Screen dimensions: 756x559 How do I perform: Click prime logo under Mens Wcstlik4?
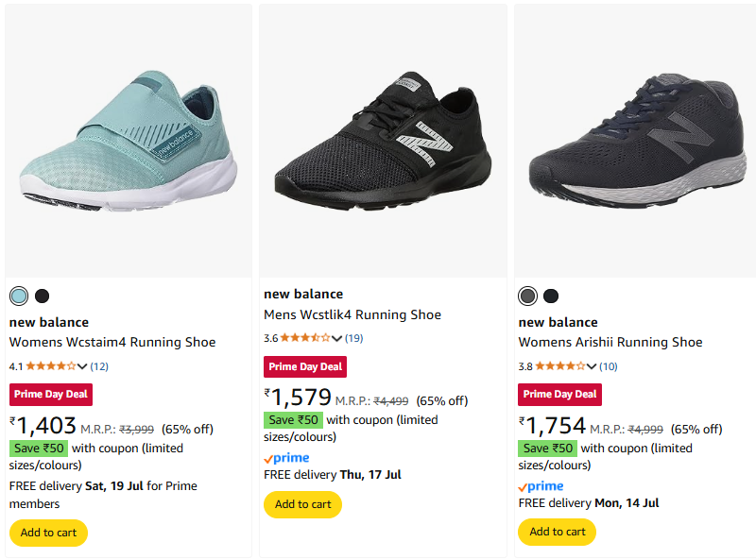(x=286, y=458)
